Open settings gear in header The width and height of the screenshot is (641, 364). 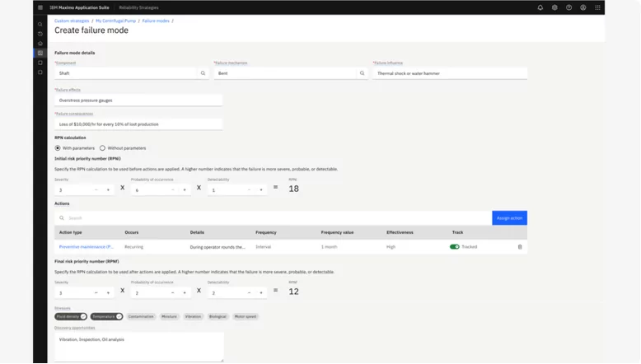(554, 7)
